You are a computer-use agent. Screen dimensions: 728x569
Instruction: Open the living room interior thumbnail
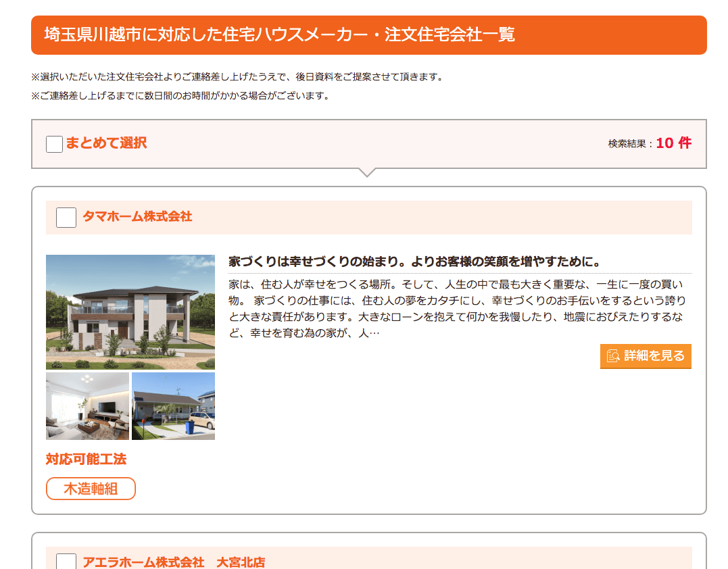point(87,406)
